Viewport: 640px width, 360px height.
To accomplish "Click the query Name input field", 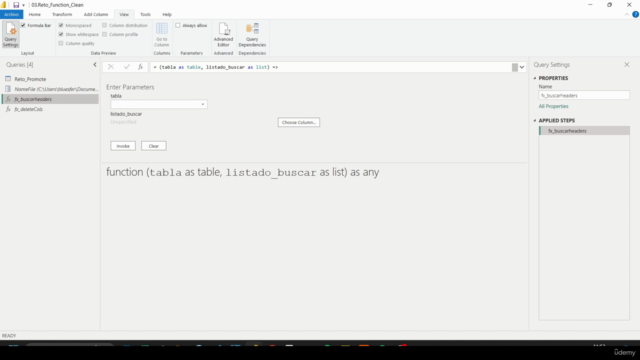I will [584, 96].
